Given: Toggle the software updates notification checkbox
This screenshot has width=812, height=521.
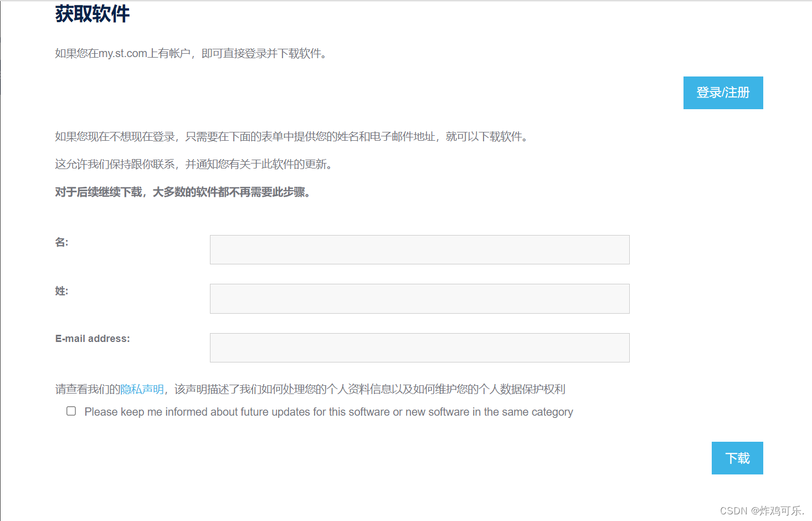Looking at the screenshot, I should pos(71,411).
